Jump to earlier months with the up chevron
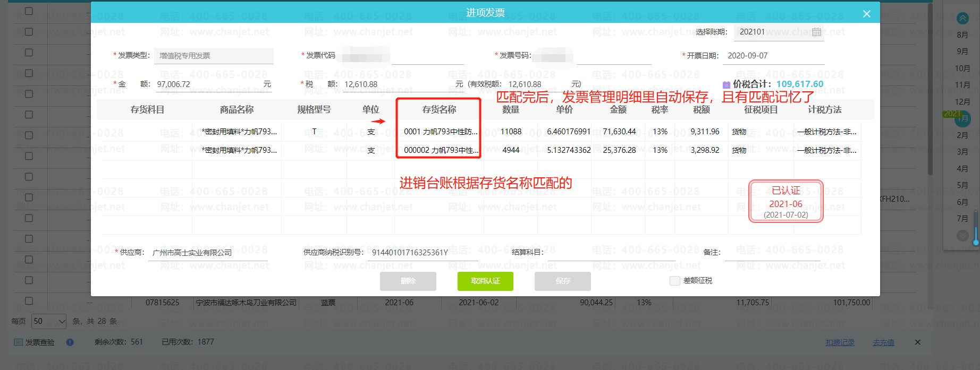980x370 pixels. 962,19
